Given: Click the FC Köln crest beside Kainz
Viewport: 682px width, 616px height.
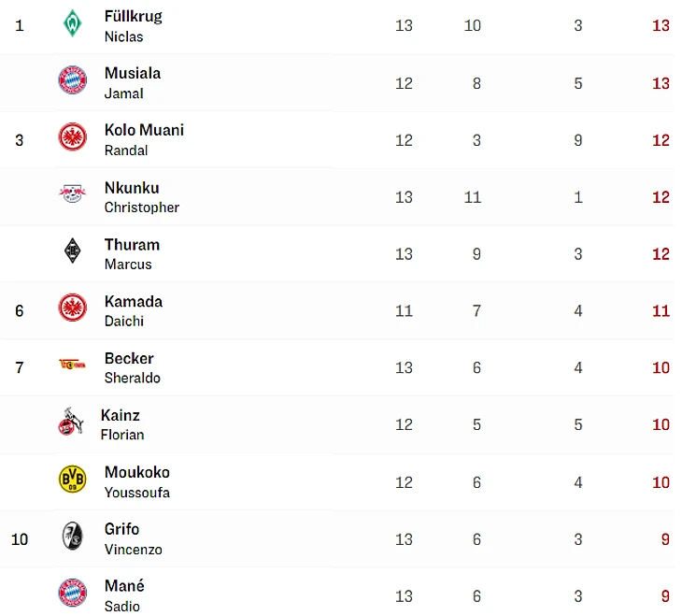Looking at the screenshot, I should [x=70, y=423].
